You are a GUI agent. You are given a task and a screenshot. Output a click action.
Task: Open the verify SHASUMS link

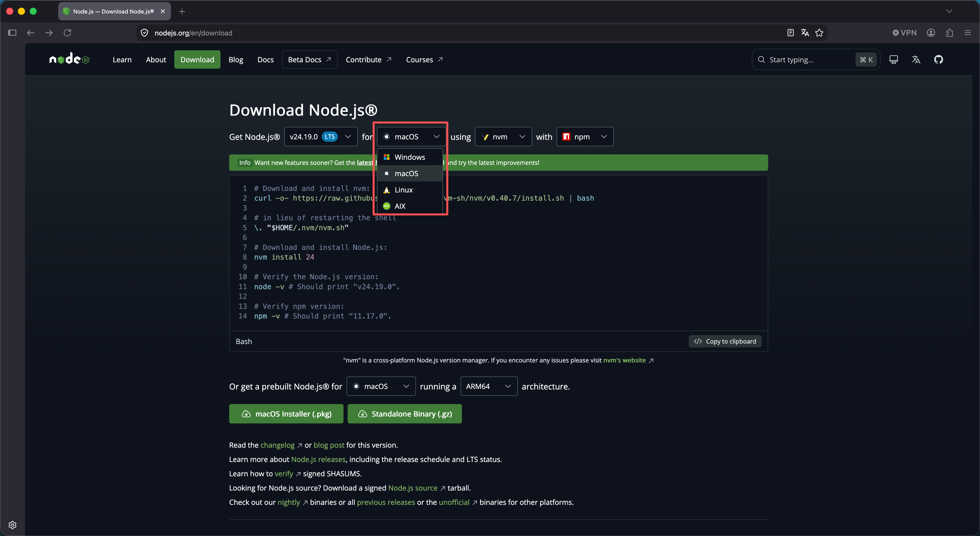284,474
